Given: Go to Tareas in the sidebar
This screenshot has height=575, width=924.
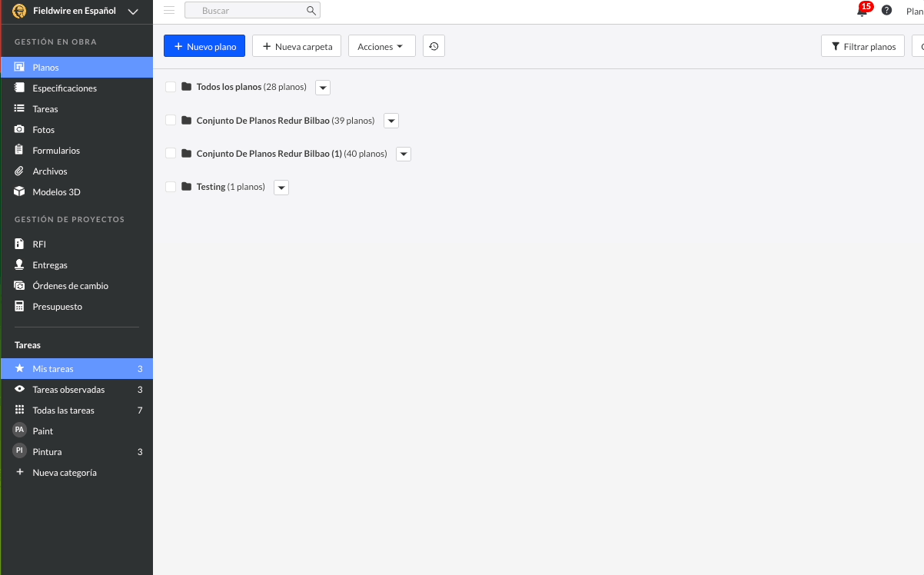Looking at the screenshot, I should tap(77, 108).
